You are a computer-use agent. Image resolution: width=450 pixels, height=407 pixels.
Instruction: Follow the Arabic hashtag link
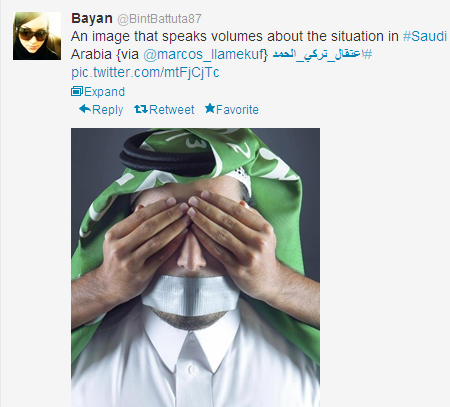point(322,54)
